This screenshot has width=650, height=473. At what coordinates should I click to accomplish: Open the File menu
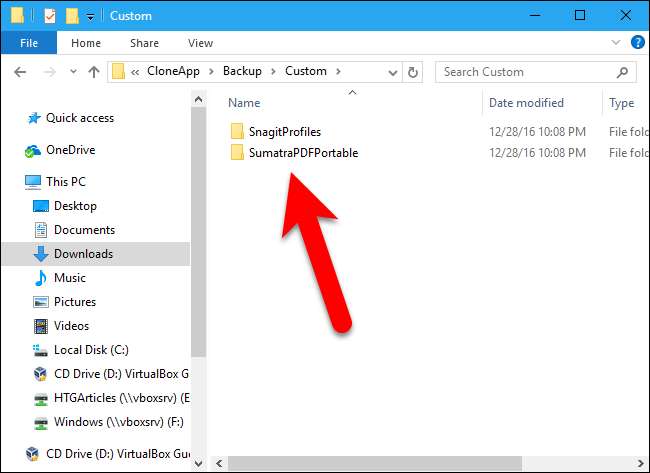point(29,43)
